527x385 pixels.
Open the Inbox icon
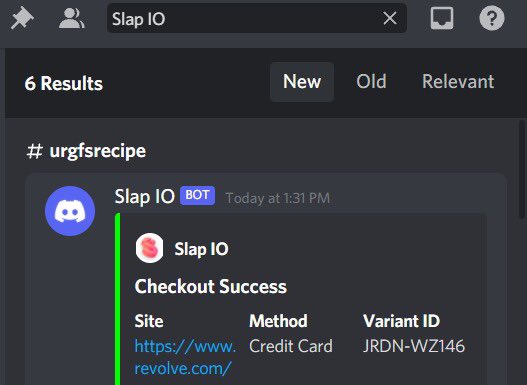442,18
